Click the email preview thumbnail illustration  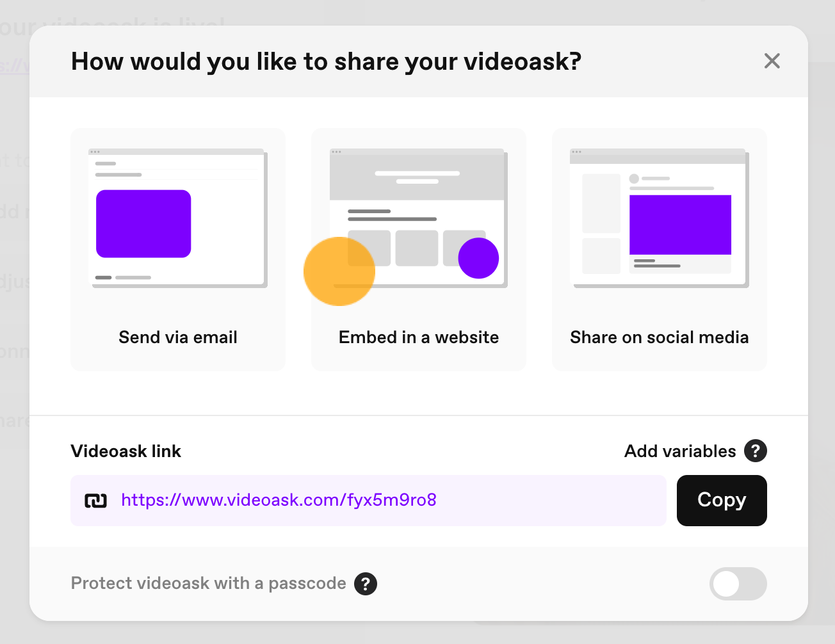pos(178,218)
